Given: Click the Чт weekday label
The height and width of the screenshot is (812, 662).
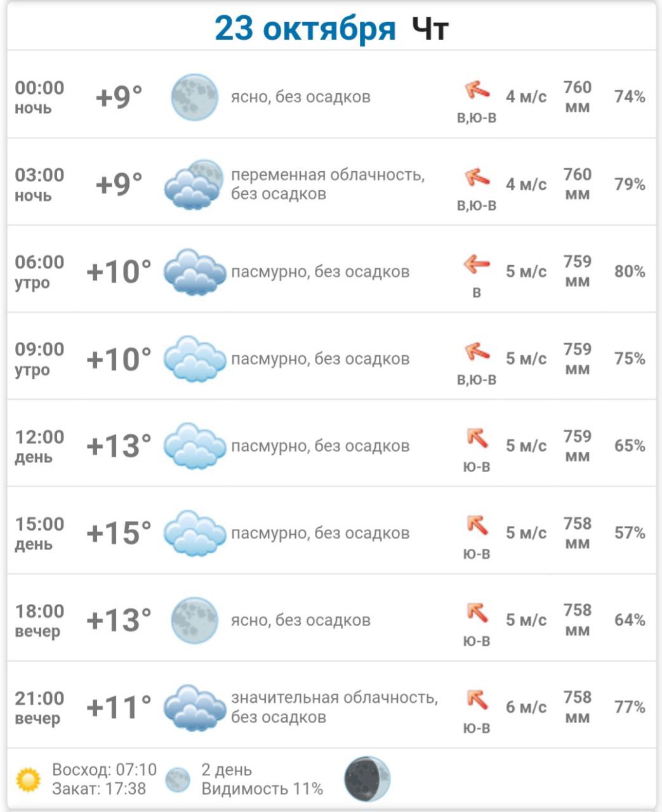Looking at the screenshot, I should [x=430, y=29].
